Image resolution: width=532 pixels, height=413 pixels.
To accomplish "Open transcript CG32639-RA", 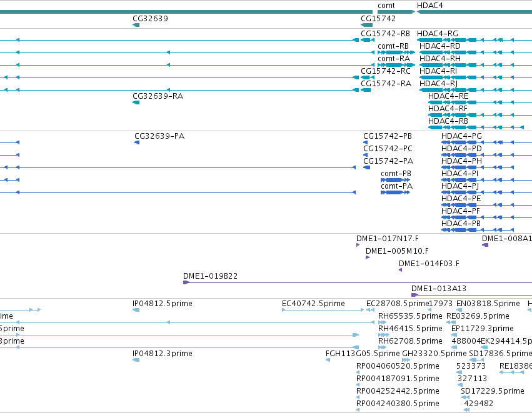I will (158, 96).
